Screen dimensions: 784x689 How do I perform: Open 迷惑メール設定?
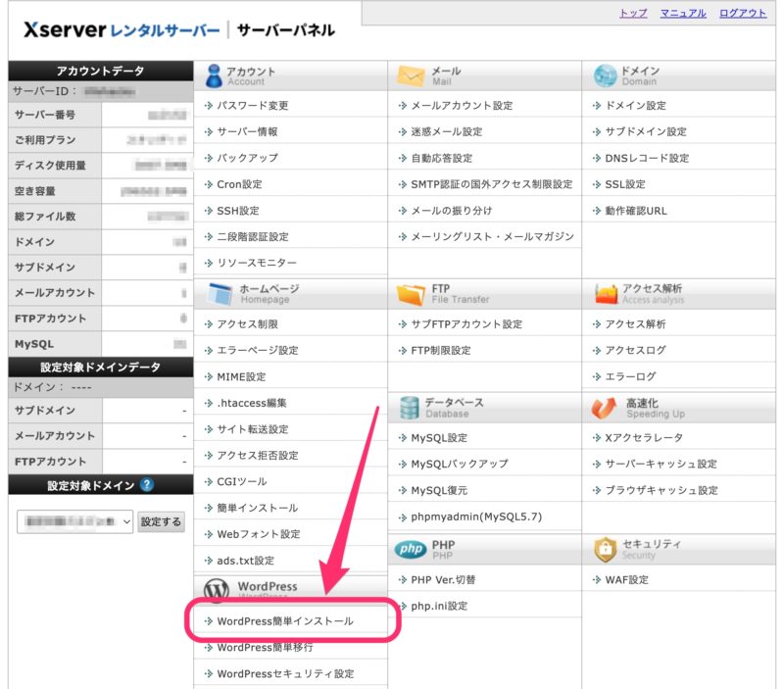coord(447,132)
